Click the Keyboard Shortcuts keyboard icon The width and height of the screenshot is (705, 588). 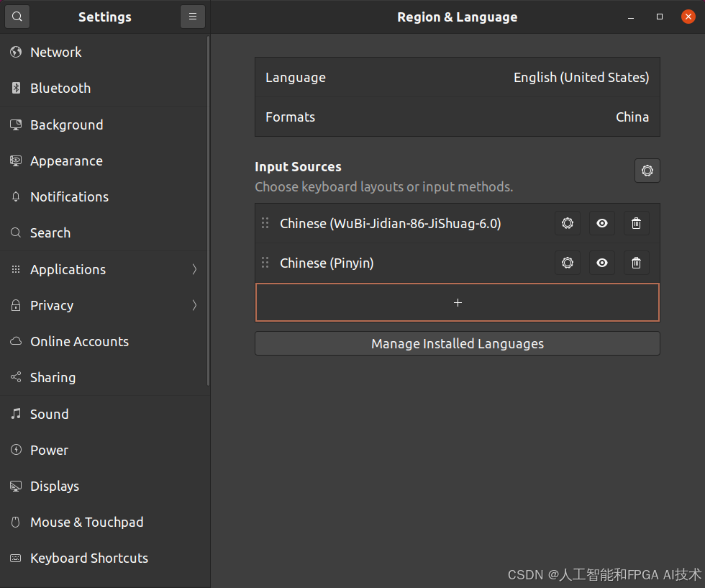[x=16, y=558]
